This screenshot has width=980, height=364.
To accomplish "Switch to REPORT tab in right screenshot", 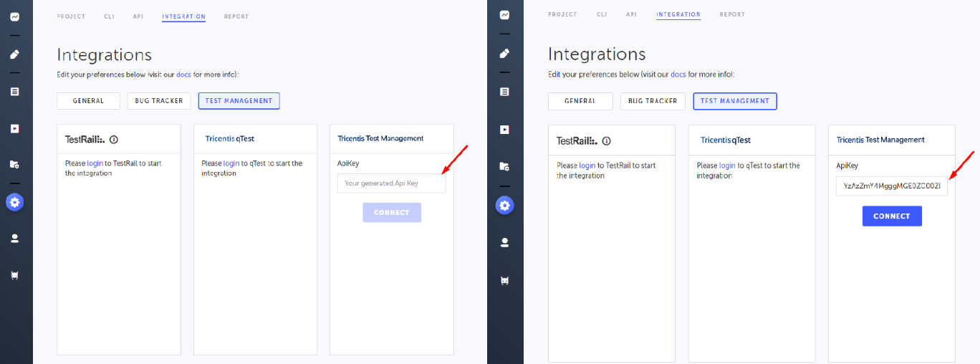I will 732,14.
